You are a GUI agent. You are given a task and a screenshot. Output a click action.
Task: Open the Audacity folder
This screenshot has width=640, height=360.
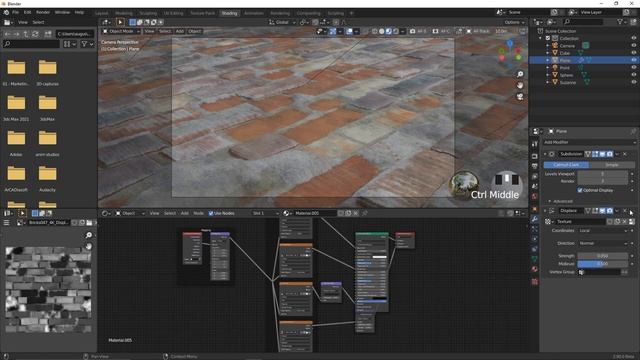point(47,178)
